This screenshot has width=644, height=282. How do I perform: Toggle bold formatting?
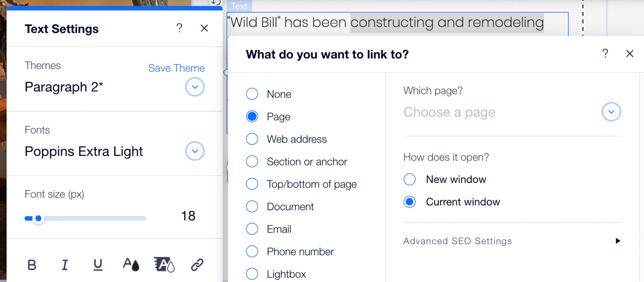pos(31,265)
